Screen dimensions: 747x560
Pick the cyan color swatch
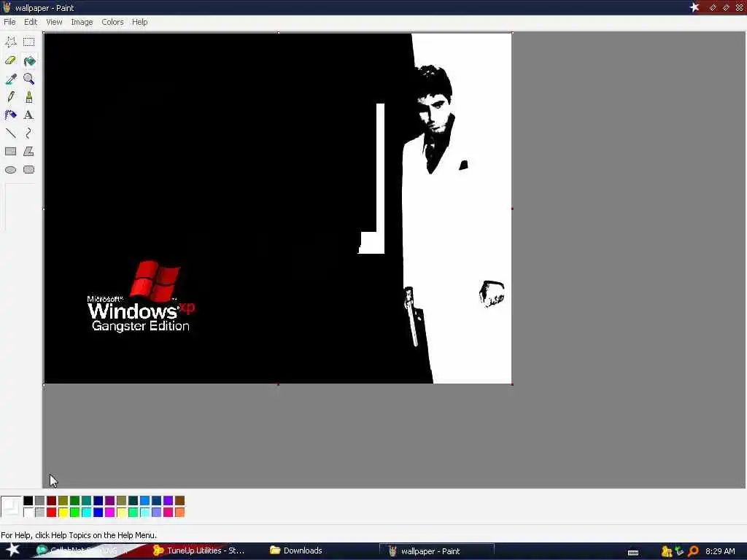coord(86,513)
